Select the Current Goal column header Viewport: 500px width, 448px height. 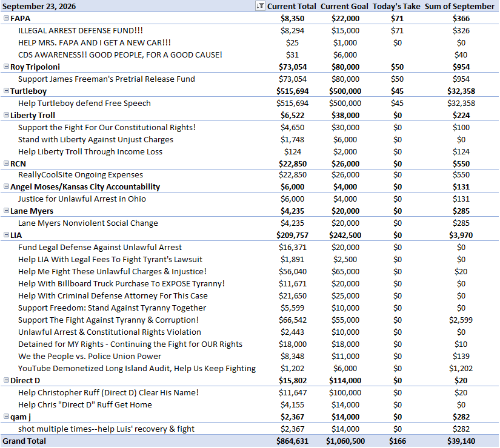tap(344, 7)
